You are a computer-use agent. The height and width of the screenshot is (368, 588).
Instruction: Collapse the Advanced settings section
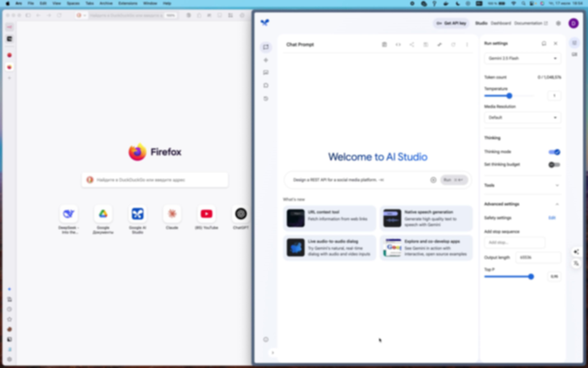coord(557,204)
